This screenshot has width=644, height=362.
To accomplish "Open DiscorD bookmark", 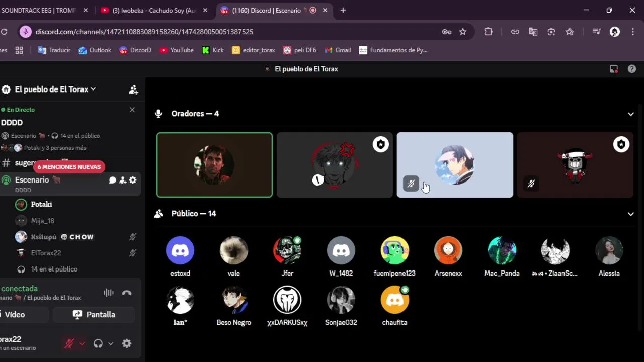I will tap(135, 50).
